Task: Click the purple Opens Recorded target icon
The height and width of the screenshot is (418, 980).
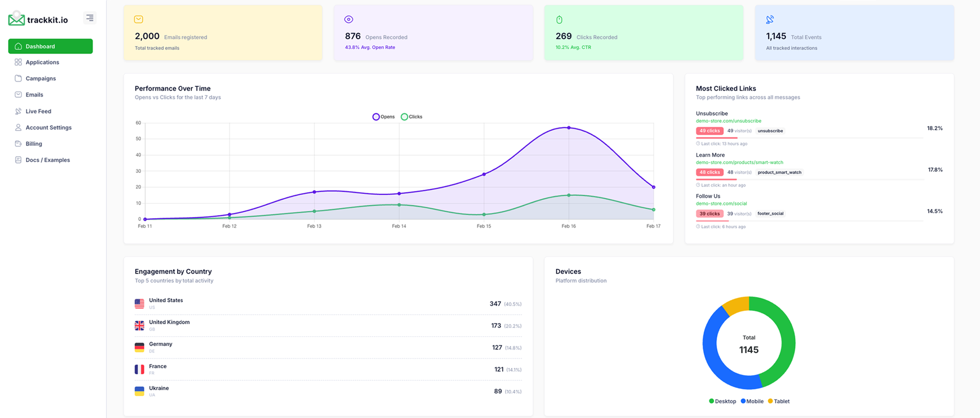Action: click(348, 19)
